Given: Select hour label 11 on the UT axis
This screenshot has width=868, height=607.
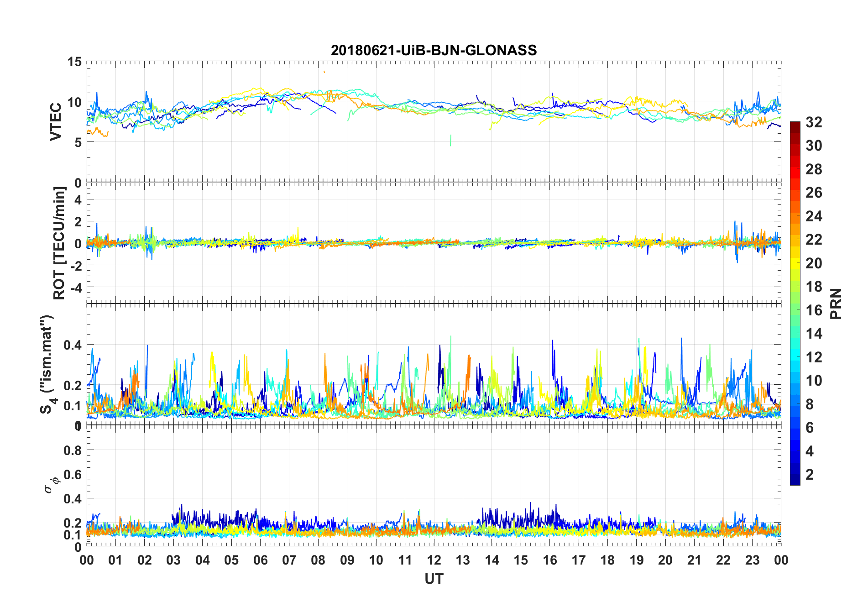Looking at the screenshot, I should point(405,560).
